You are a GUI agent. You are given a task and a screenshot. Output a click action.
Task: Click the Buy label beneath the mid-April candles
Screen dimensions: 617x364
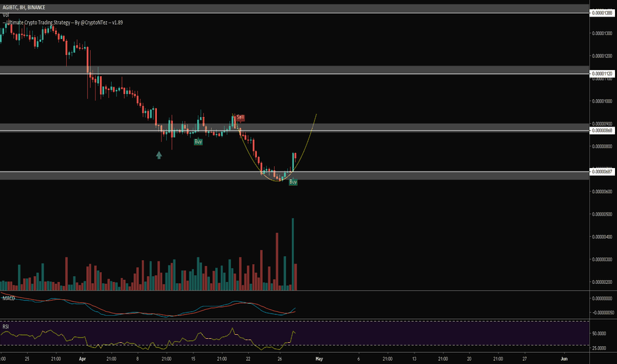pyautogui.click(x=199, y=142)
